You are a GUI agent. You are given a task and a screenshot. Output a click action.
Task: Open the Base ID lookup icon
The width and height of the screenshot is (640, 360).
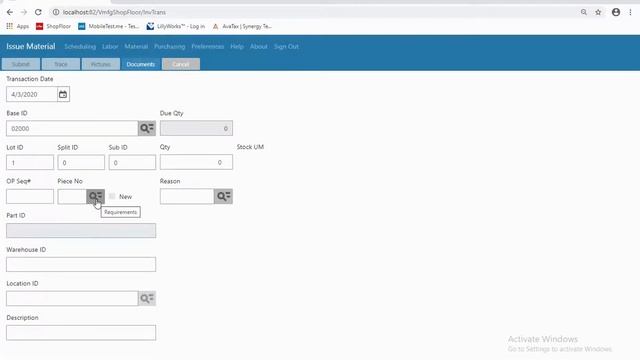147,128
